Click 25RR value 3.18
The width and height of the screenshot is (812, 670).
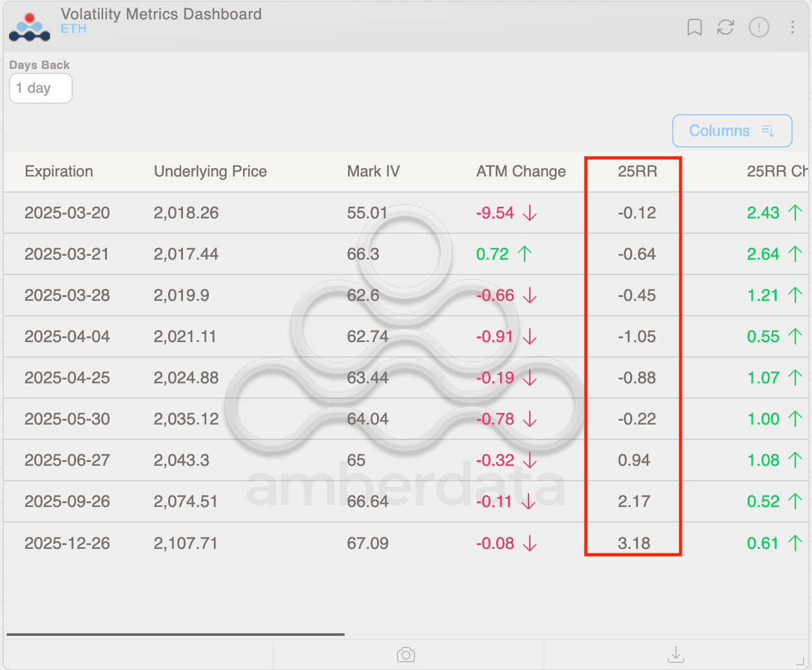click(x=634, y=543)
